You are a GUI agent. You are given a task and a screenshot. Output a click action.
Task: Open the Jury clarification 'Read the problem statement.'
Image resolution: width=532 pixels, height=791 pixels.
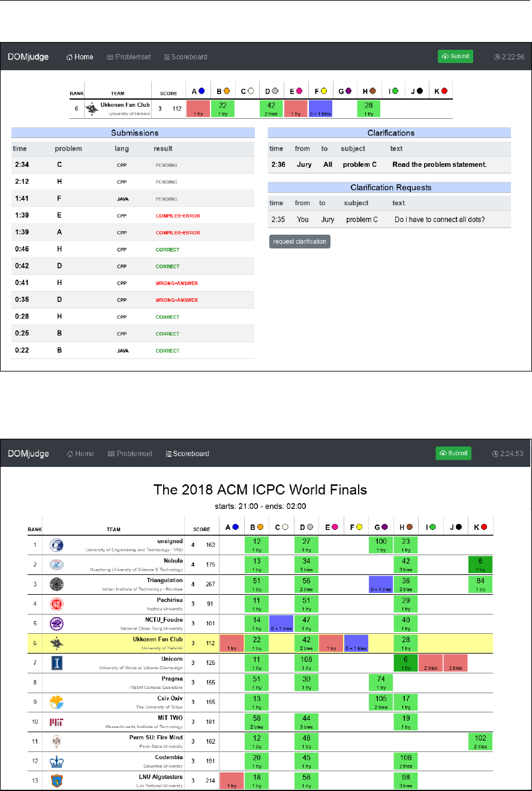389,164
